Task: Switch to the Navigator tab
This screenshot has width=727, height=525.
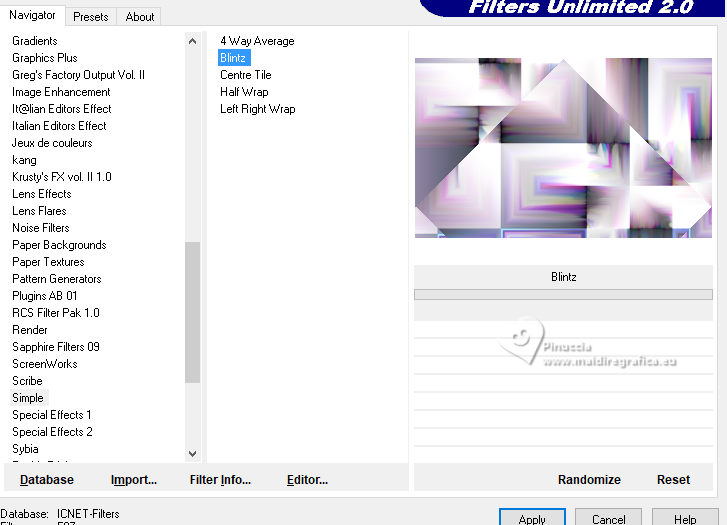Action: (32, 15)
